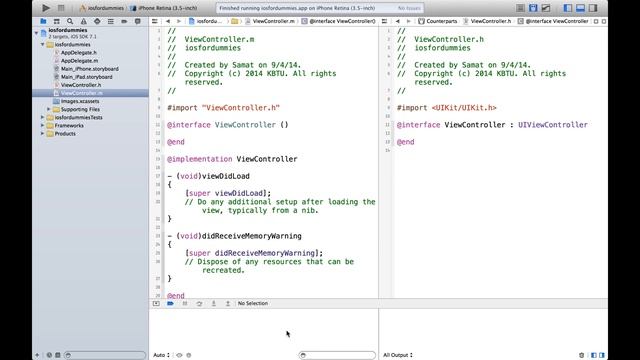The height and width of the screenshot is (360, 640).
Task: Open the All Output console menu
Action: coord(398,355)
